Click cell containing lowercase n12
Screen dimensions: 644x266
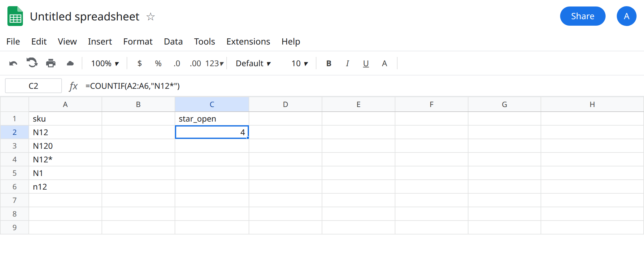65,187
